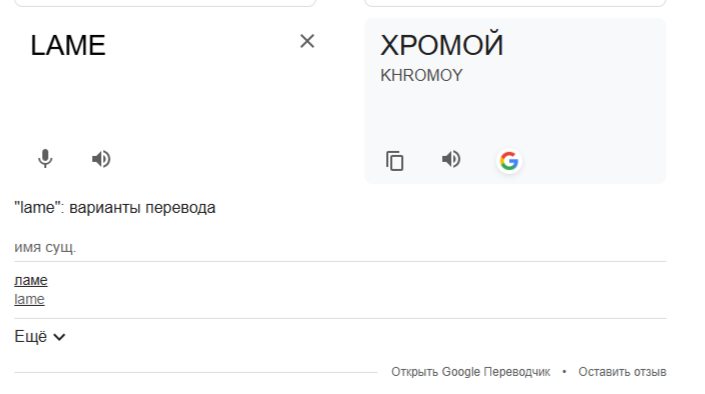The width and height of the screenshot is (705, 394).
Task: Open Открыть Google Переводчик link
Action: coord(470,372)
